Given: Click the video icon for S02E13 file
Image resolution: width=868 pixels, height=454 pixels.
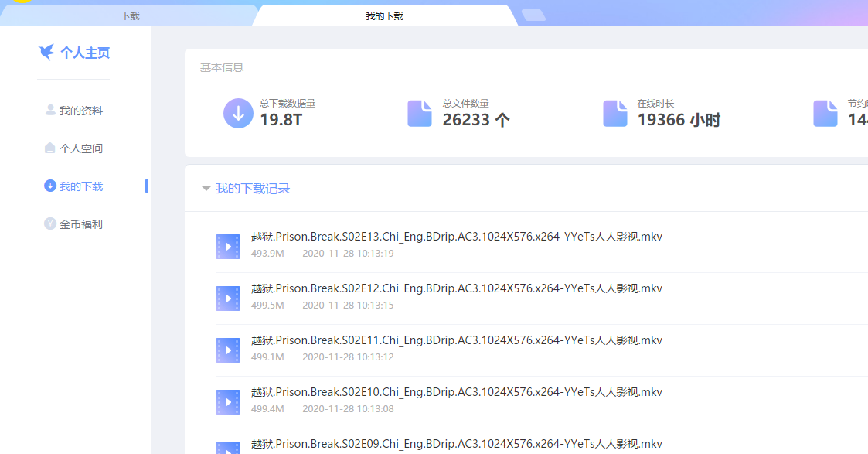Looking at the screenshot, I should (x=227, y=247).
